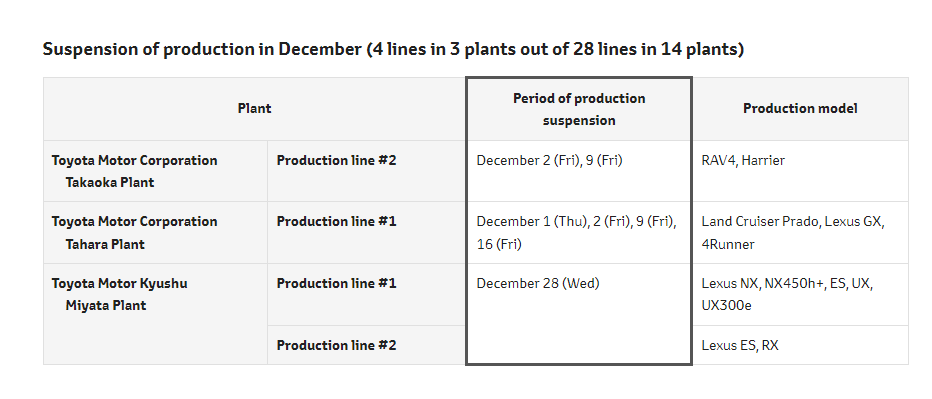Image resolution: width=932 pixels, height=399 pixels.
Task: Click 'December 2 (Fri), 9 (Fri)' cell
Action: point(579,171)
